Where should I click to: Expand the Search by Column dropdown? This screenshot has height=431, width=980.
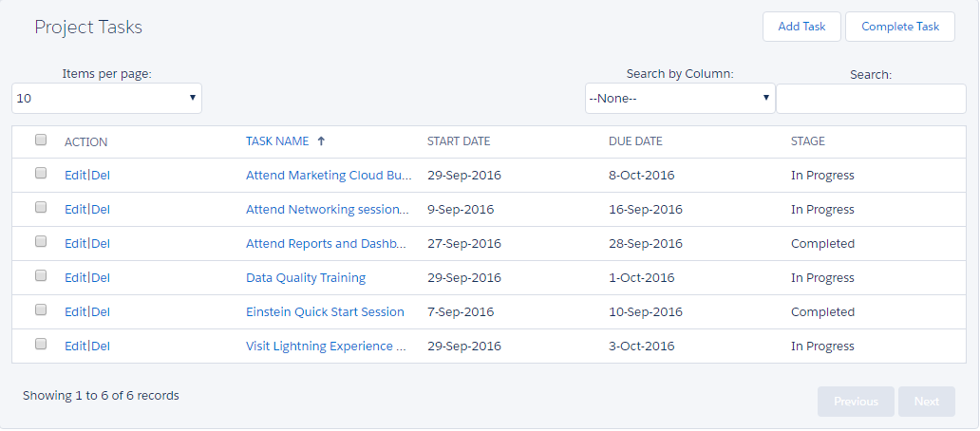(x=680, y=98)
